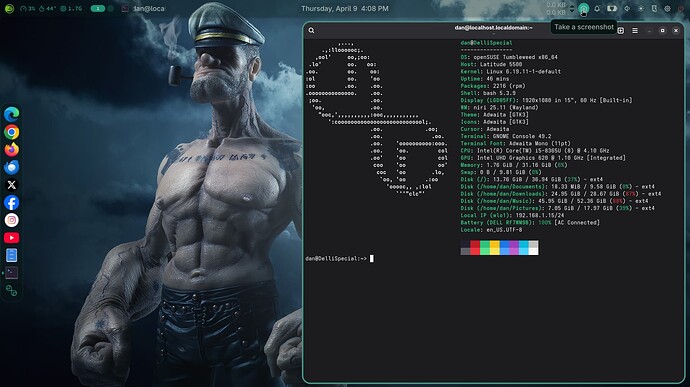
Task: Click the battery indicator in top bar
Action: 612,8
